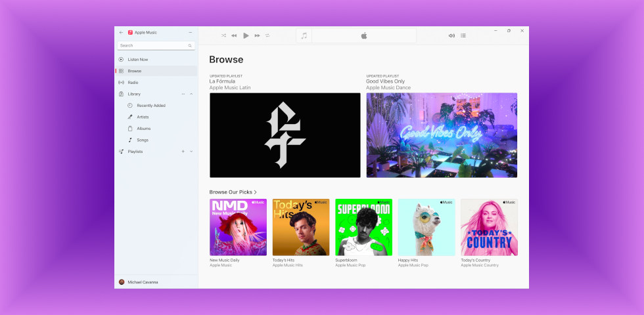Add a new playlist with plus icon
644x315 pixels.
183,152
